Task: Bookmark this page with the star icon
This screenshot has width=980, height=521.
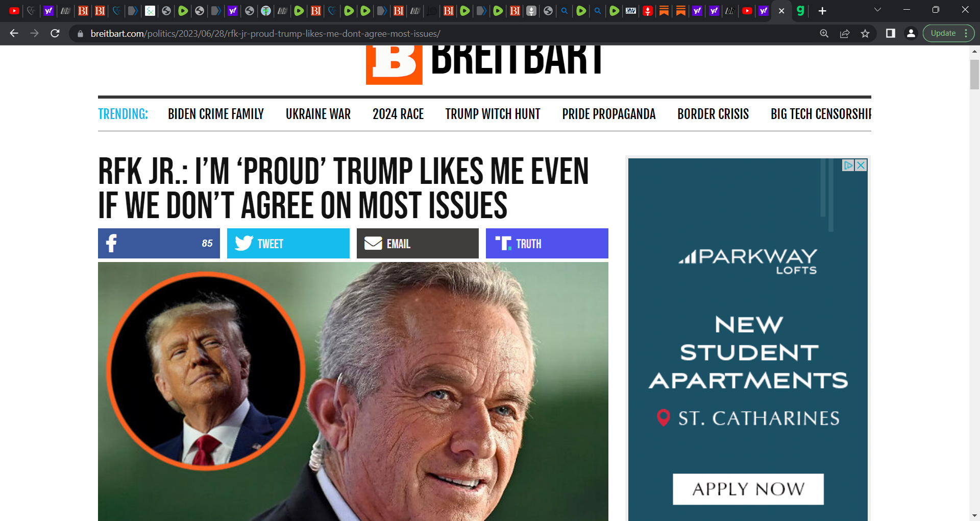Action: pyautogui.click(x=865, y=33)
